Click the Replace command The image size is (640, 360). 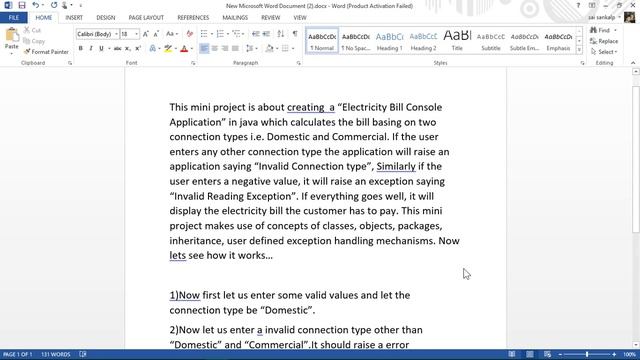(x=604, y=41)
